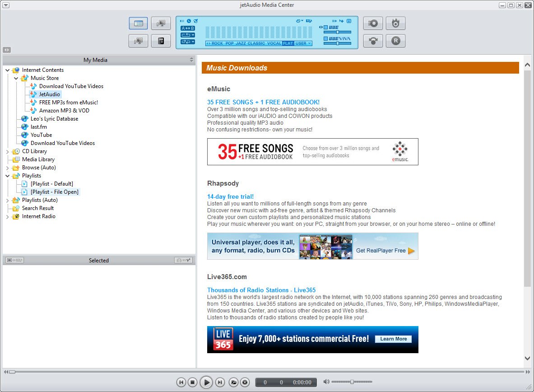The image size is (534, 392).
Task: Enable the BBE effect checkbox
Action: pos(325,27)
